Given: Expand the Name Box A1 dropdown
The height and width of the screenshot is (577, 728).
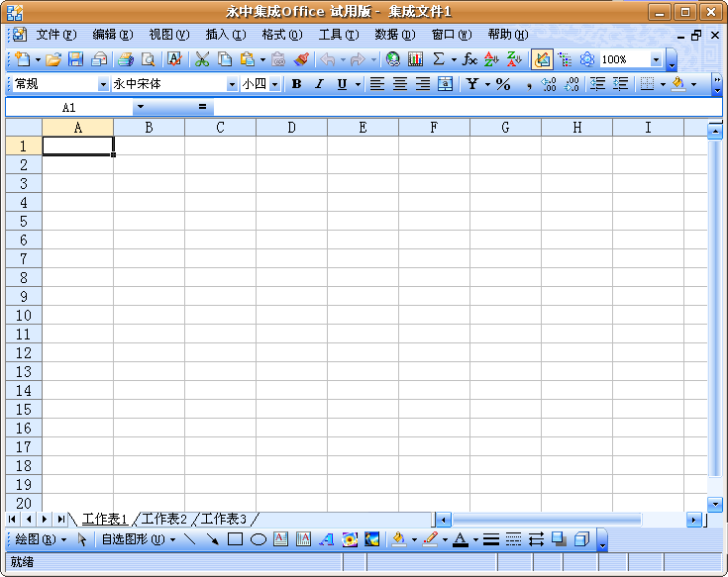Looking at the screenshot, I should tap(141, 107).
